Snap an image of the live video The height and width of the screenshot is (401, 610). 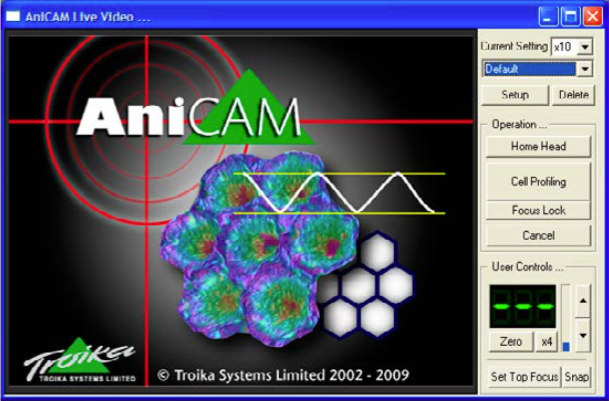pyautogui.click(x=577, y=376)
